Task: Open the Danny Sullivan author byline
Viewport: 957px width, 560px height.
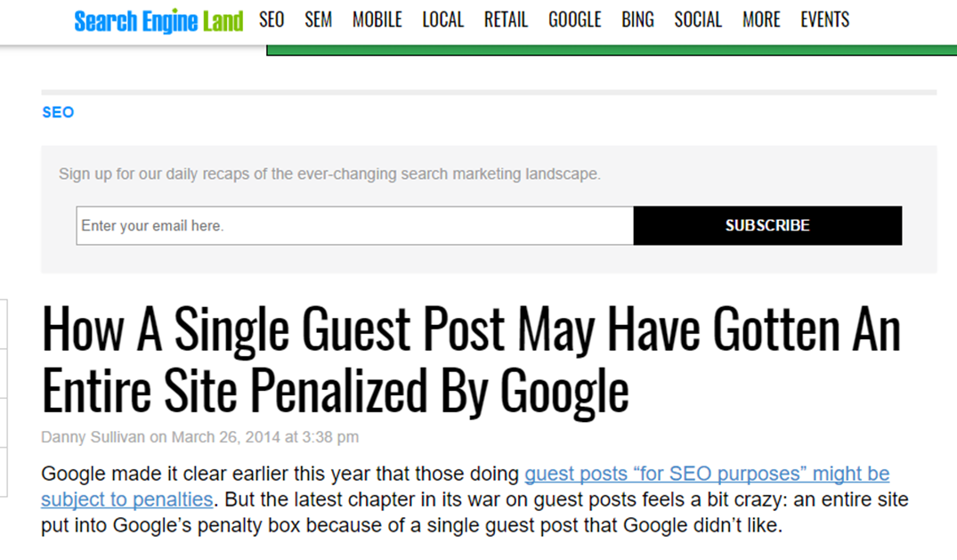Action: 93,437
